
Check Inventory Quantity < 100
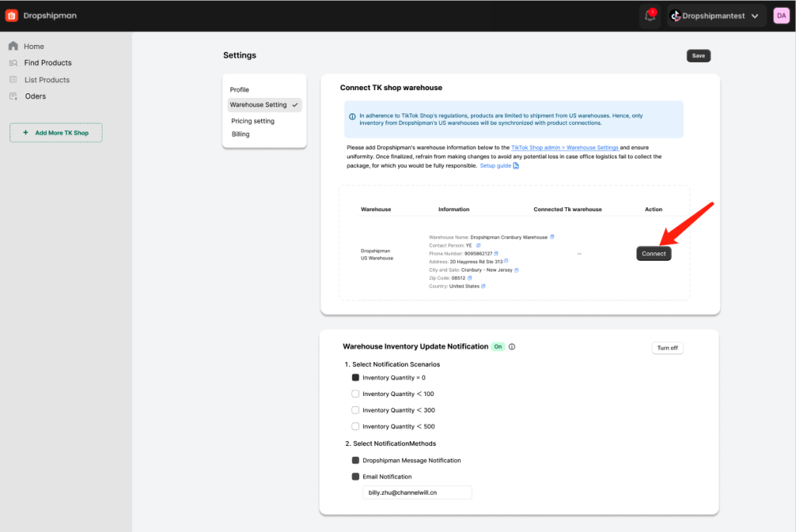coord(355,394)
